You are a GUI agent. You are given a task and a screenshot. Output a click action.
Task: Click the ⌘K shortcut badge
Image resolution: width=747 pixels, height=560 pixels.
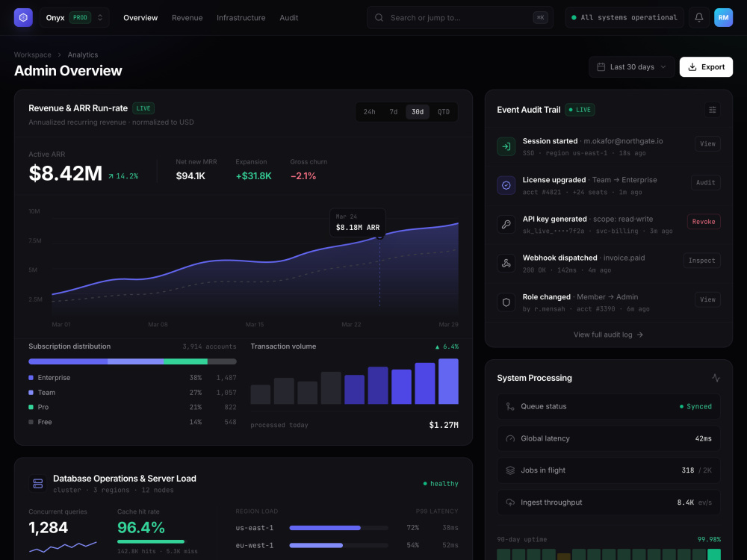(x=540, y=18)
